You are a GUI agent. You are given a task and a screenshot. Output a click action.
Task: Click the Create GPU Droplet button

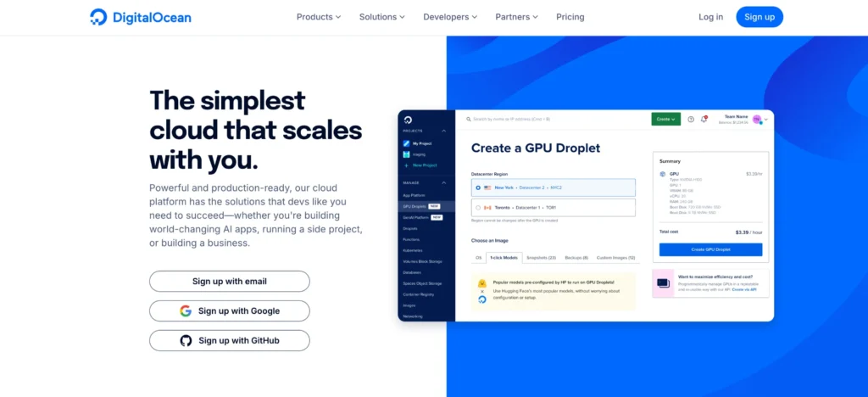tap(711, 249)
